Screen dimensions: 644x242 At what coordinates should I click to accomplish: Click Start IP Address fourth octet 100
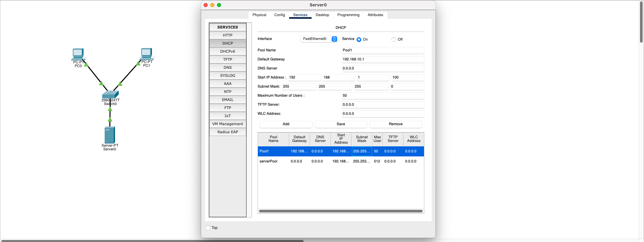pos(408,78)
